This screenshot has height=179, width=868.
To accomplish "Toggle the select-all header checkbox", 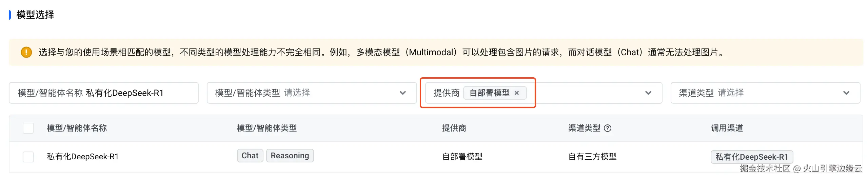I will click(28, 128).
